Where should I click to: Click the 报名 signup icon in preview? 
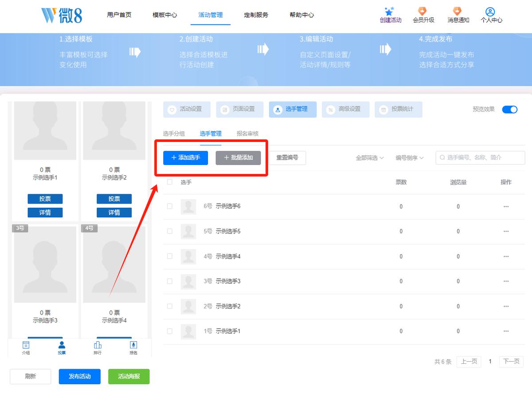133,345
